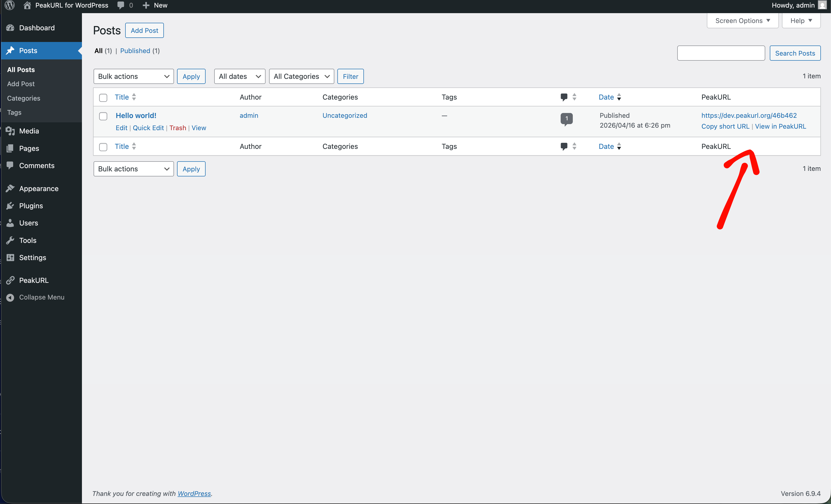This screenshot has width=831, height=504.
Task: Click the Tools wrench icon
Action: click(x=10, y=240)
